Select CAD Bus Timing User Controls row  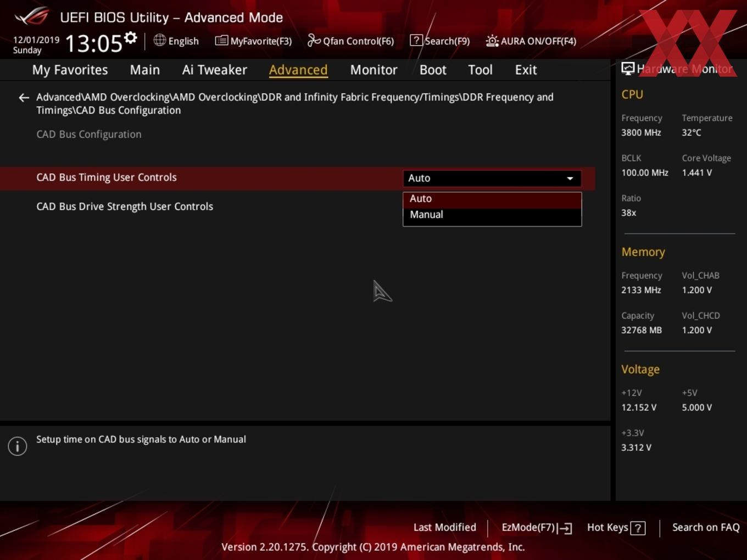[x=297, y=178]
